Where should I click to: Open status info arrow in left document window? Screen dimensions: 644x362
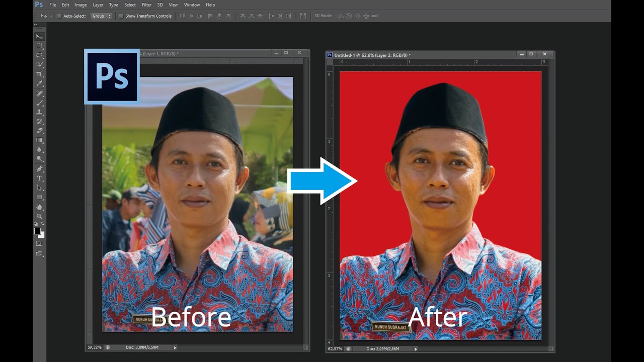[175, 347]
